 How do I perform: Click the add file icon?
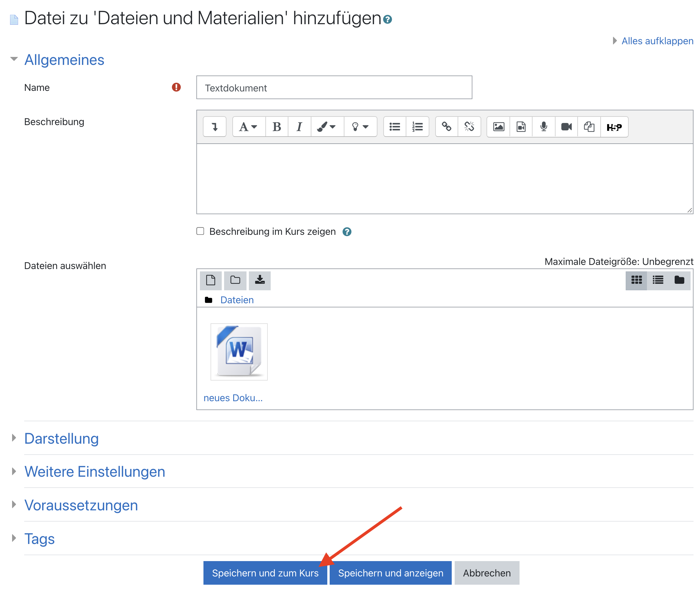click(x=211, y=280)
